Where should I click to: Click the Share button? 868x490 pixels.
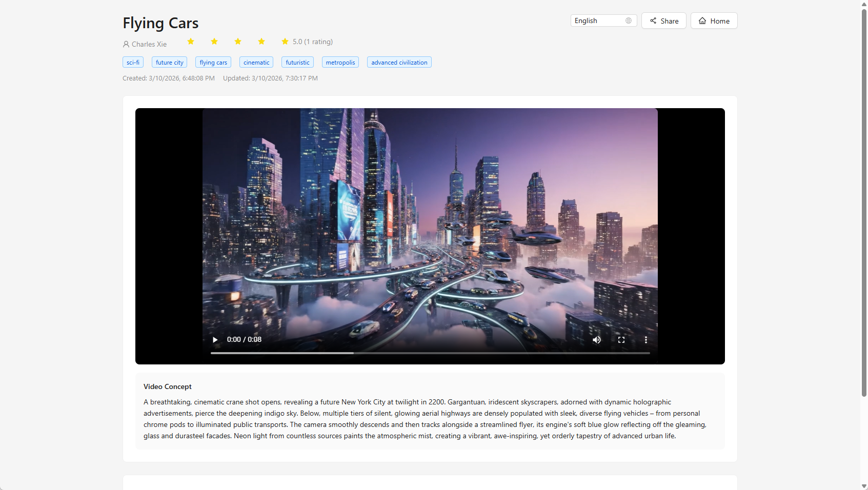click(663, 21)
